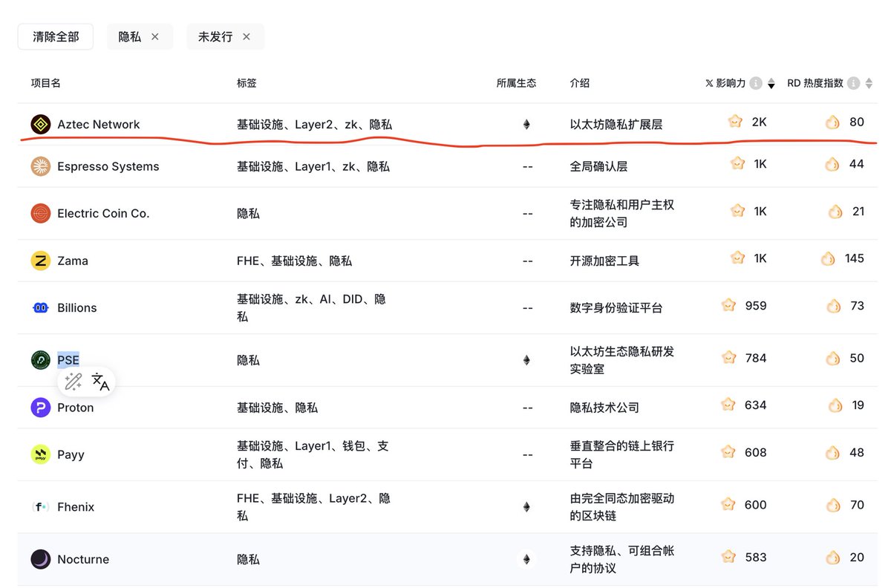The height and width of the screenshot is (588, 891).
Task: Open the Electric Coin Co. project
Action: point(103,213)
